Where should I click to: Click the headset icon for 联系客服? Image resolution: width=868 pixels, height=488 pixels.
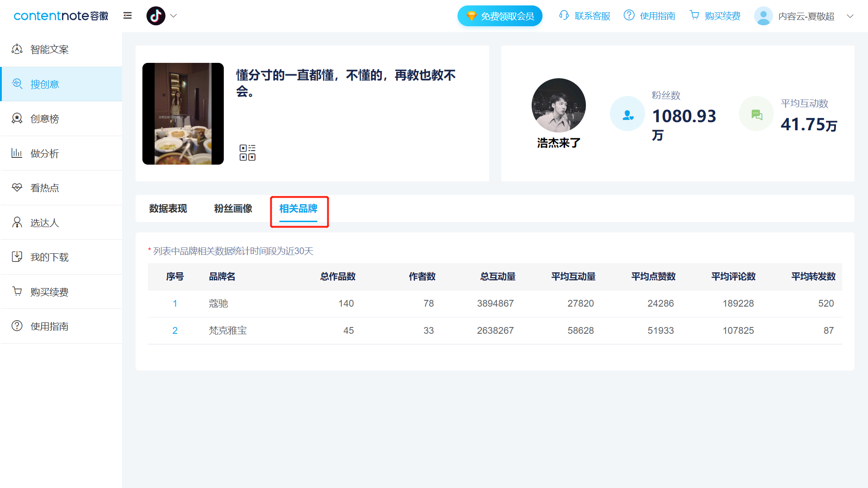tap(564, 15)
